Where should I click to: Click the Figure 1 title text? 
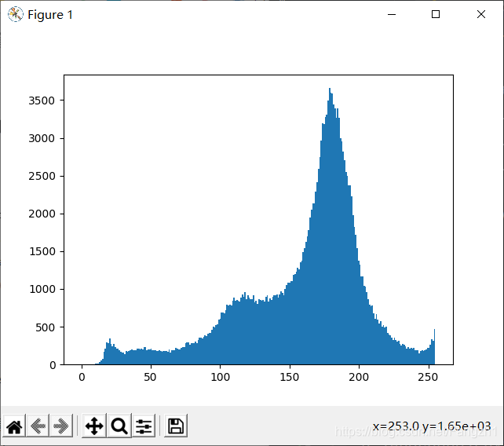(x=50, y=15)
